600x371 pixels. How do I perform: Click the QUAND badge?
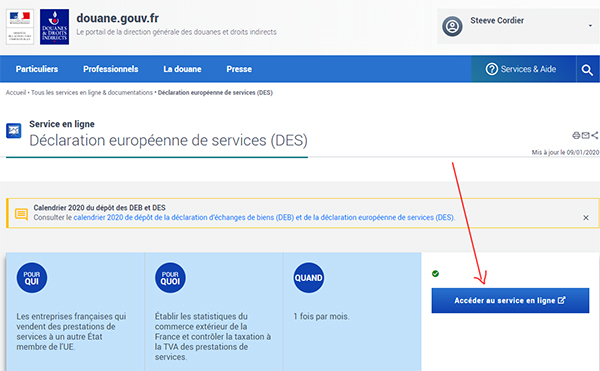(308, 278)
